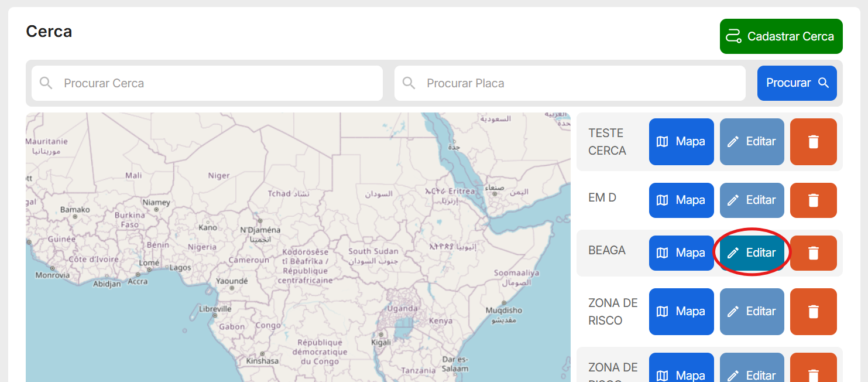Edit the TESTE CERCA fence
This screenshot has width=868, height=382.
click(x=752, y=142)
